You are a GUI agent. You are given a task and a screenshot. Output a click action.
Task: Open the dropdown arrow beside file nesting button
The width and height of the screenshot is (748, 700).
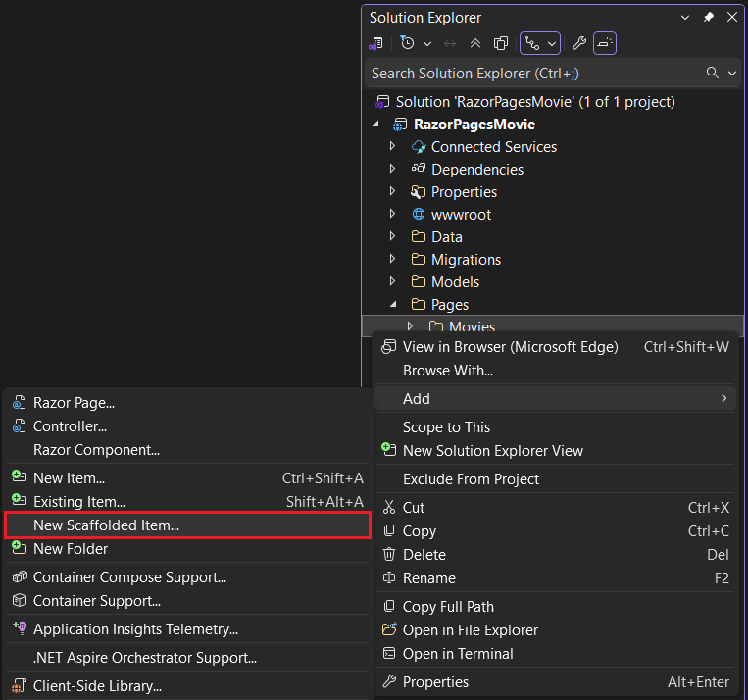pos(552,44)
